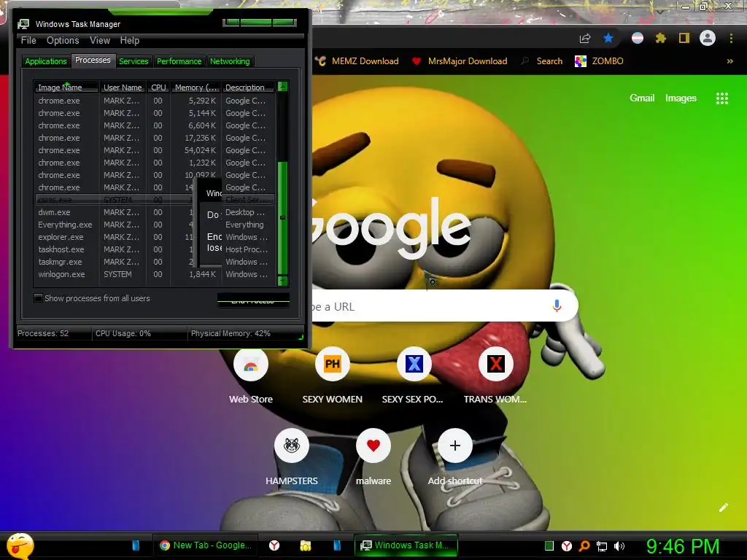Sort processes by User Name column
This screenshot has height=560, width=747.
point(123,87)
